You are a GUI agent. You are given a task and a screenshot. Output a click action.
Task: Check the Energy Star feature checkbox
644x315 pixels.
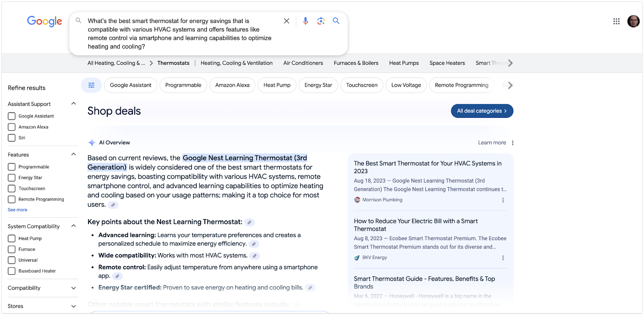(12, 178)
